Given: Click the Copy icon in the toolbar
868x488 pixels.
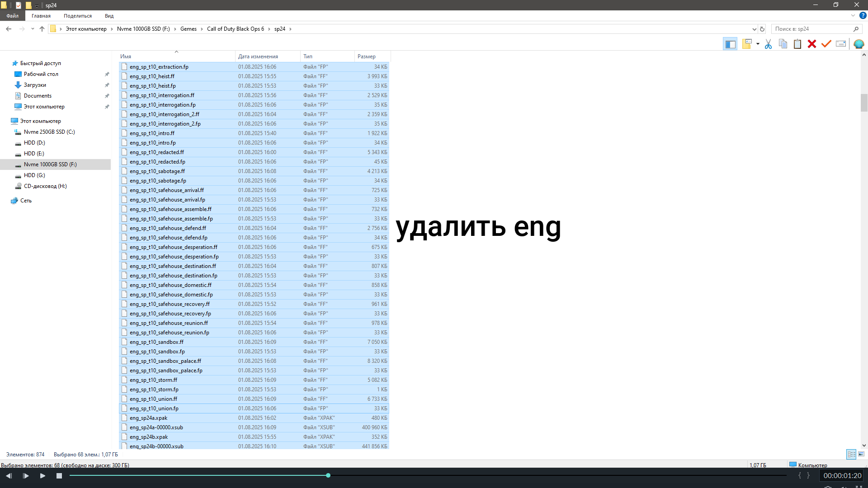Looking at the screenshot, I should pos(783,44).
